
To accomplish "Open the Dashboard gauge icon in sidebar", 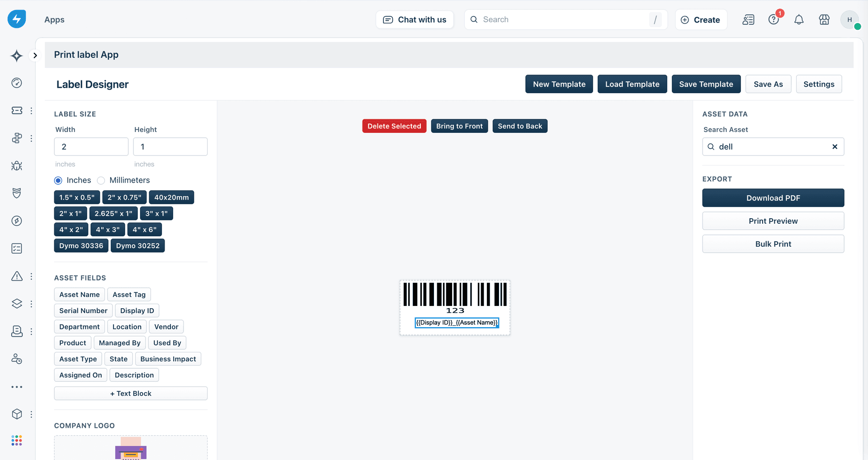I will 17,83.
